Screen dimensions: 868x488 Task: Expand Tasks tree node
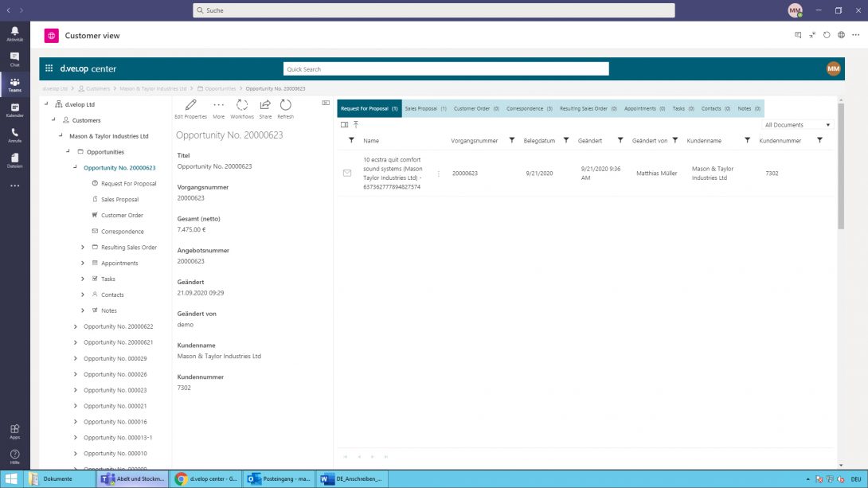coord(83,279)
